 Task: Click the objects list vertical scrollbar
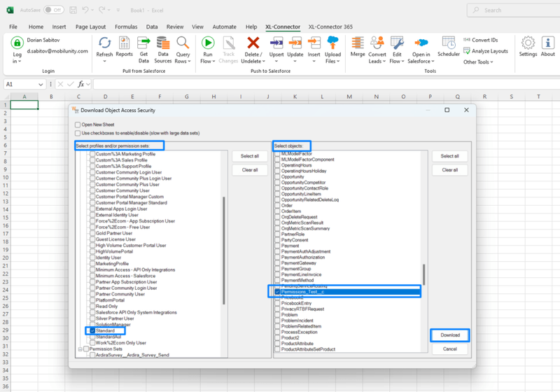(x=424, y=274)
